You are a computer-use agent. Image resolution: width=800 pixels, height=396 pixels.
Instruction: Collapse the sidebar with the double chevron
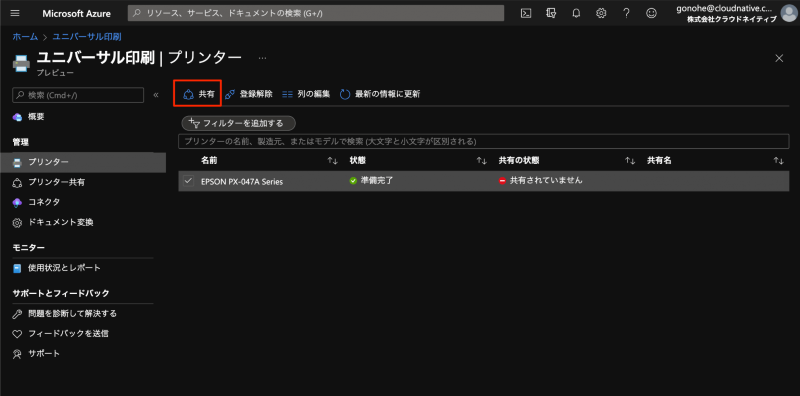tap(156, 95)
